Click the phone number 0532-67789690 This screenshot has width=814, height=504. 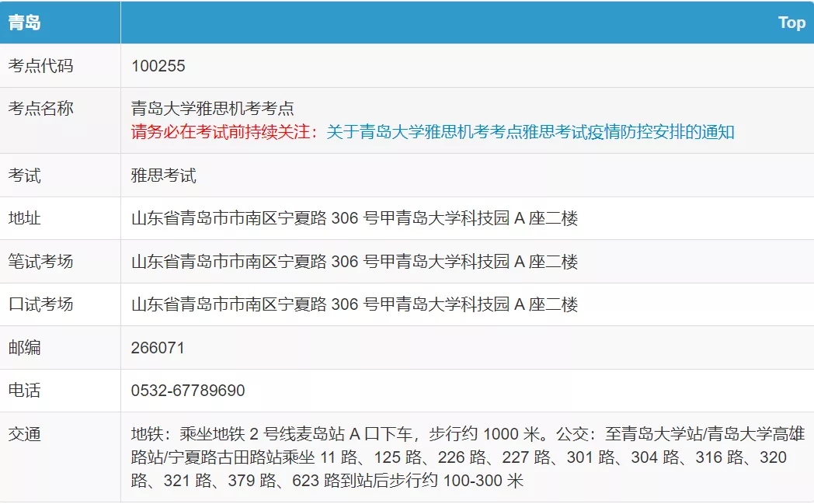coord(188,391)
